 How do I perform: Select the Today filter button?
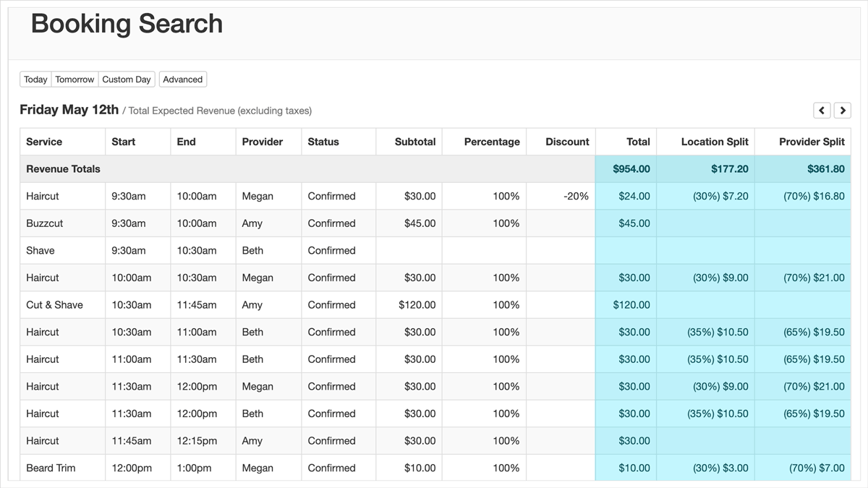pyautogui.click(x=35, y=80)
